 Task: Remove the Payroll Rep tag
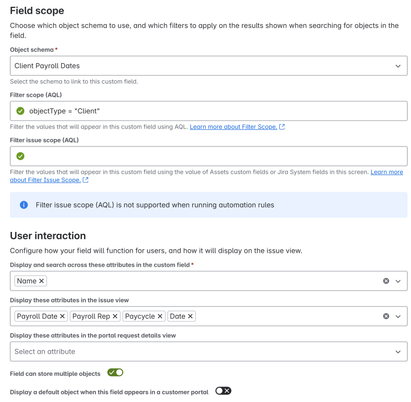115,316
